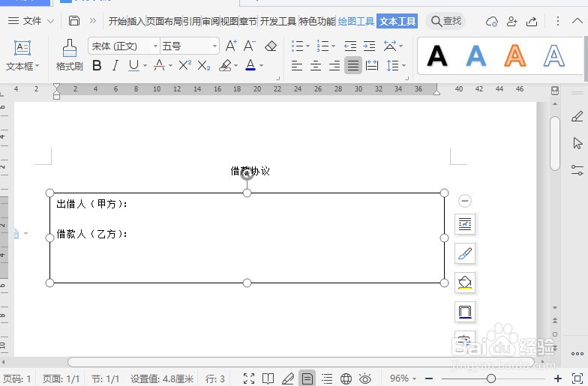Viewport: 588px width, 386px height.
Task: Click the vertical scrollbar thumb
Action: pyautogui.click(x=555, y=143)
